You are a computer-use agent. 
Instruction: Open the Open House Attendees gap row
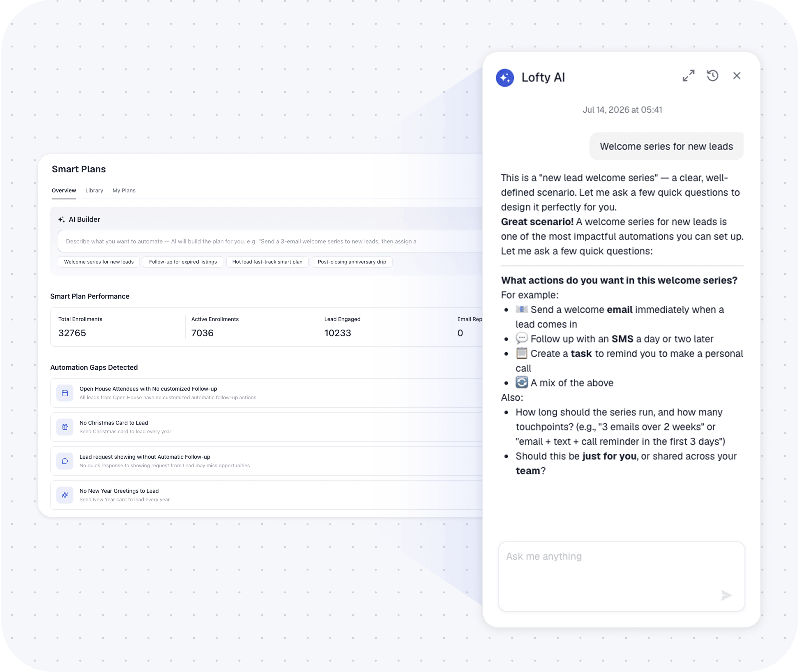[x=266, y=393]
